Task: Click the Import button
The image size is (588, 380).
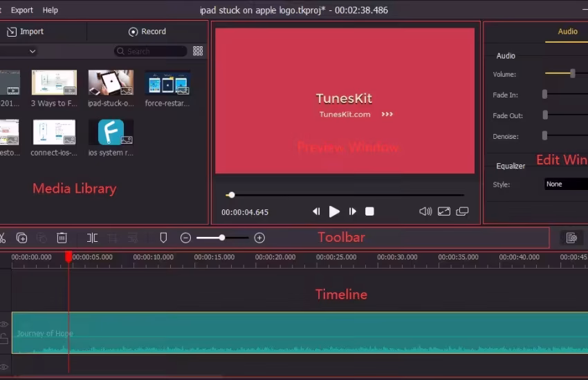Action: pos(25,32)
